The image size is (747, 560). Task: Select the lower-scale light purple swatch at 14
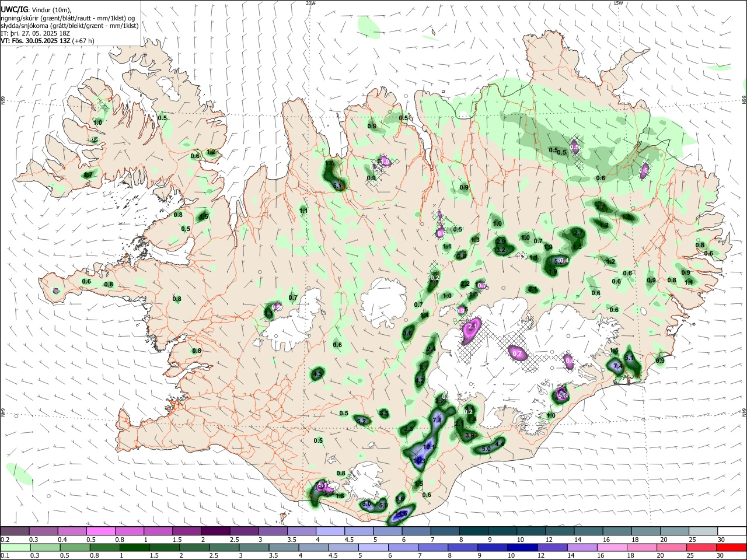pyautogui.click(x=582, y=547)
